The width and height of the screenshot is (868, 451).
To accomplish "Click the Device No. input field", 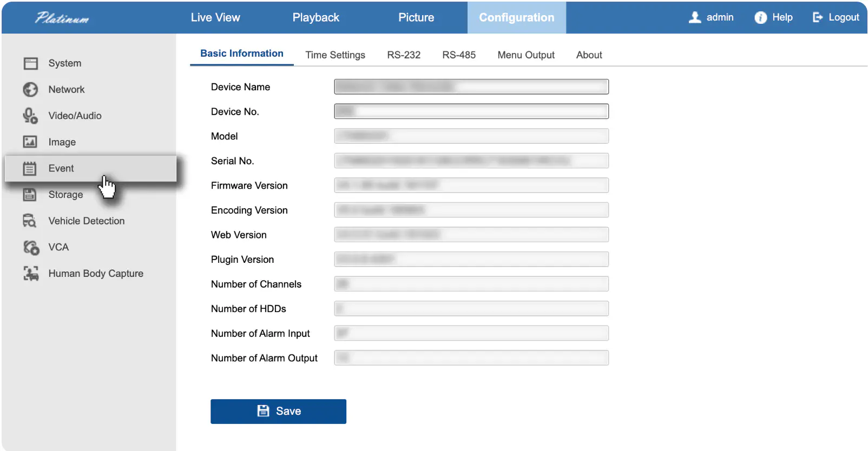I will 471,111.
